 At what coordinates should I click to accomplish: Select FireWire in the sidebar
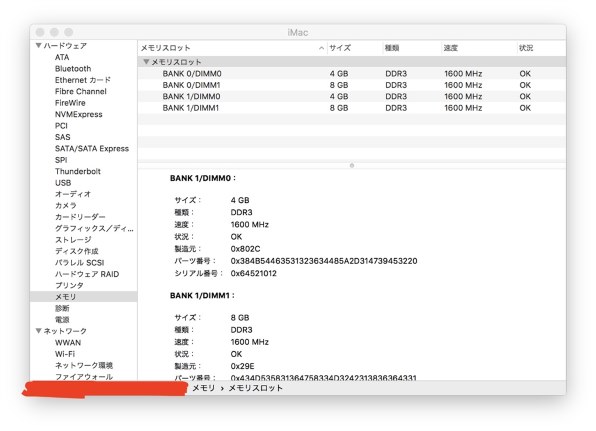coord(70,103)
